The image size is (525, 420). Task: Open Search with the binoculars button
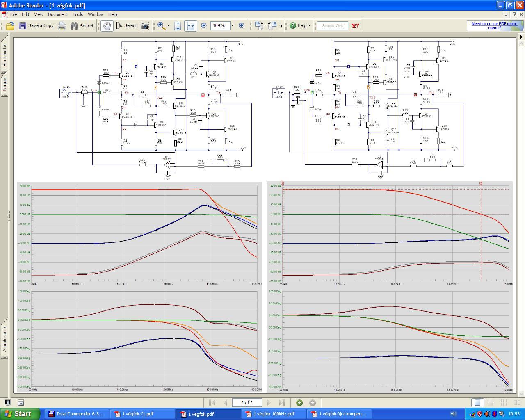point(82,25)
